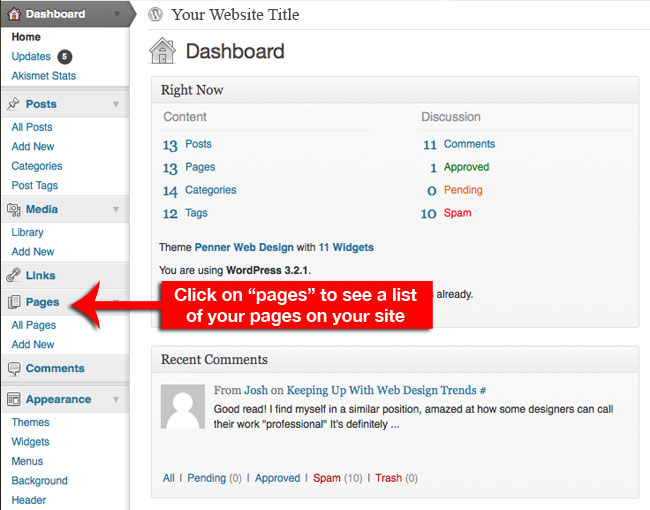Open the Appearance menu section
The image size is (650, 510).
(x=58, y=399)
